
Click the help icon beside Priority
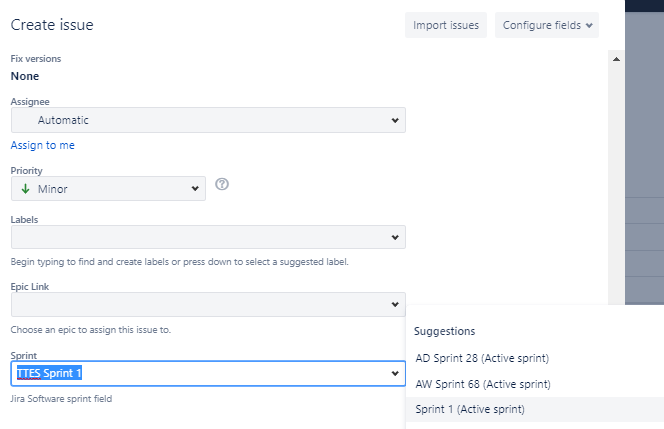pos(222,184)
